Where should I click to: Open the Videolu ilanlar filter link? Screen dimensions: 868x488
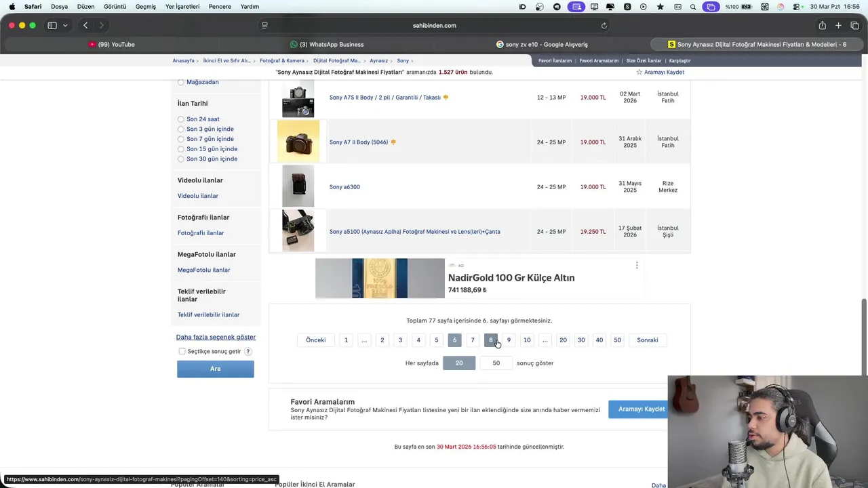(x=198, y=196)
